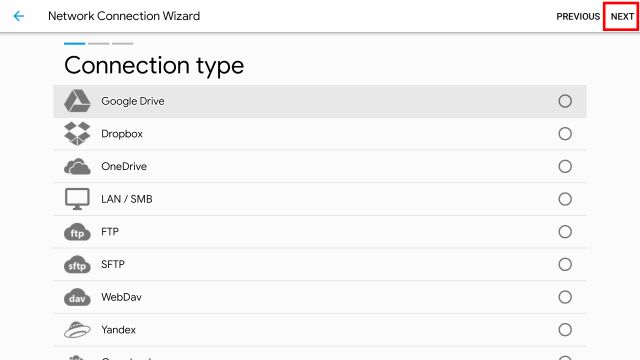Screen dimensions: 640x360
Task: Click the LAN / SMB monitor icon
Action: [77, 199]
